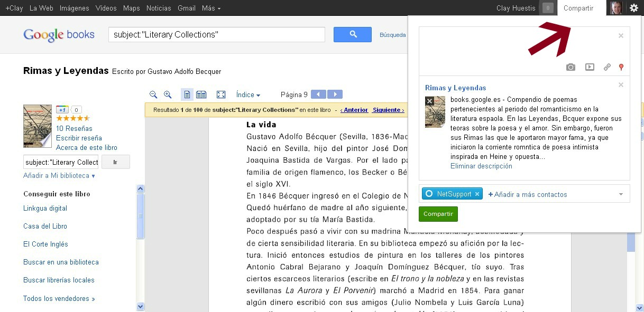Open the settings gear menu

pos(634,8)
